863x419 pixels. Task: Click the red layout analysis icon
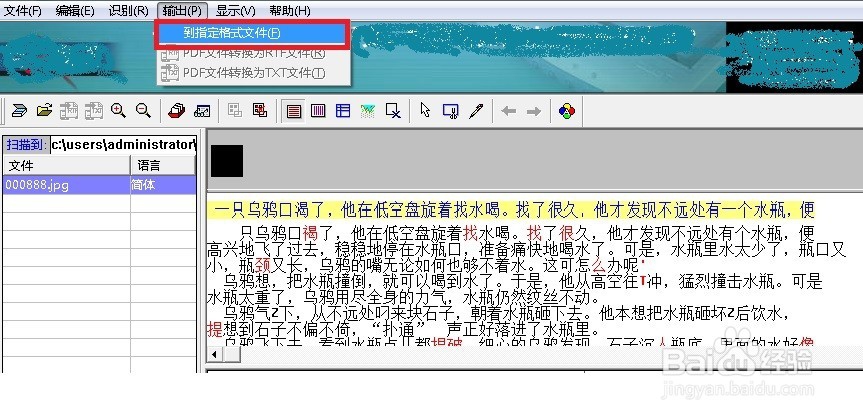[x=260, y=111]
